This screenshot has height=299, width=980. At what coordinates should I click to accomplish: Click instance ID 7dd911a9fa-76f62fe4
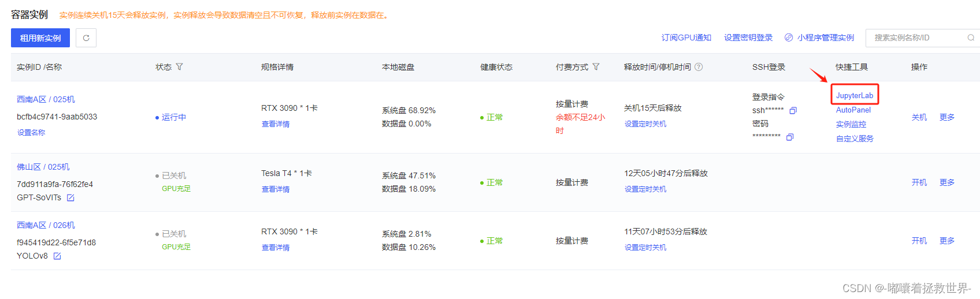[x=55, y=184]
